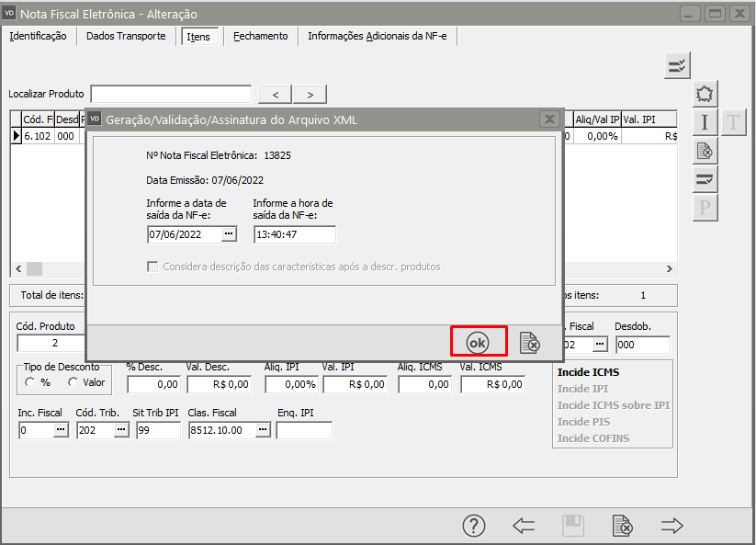Select the % discount type radio button
The height and width of the screenshot is (545, 756).
[x=30, y=382]
